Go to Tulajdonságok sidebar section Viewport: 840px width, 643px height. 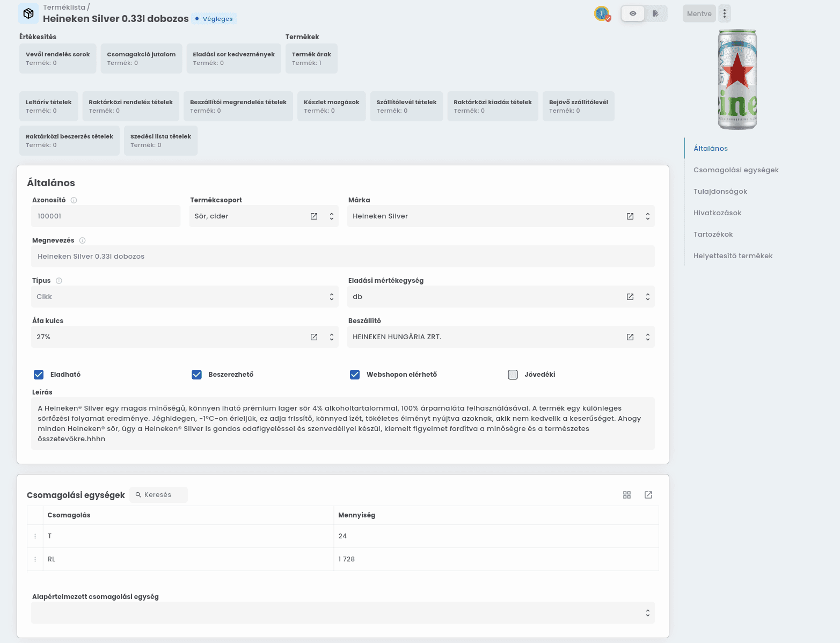coord(720,192)
